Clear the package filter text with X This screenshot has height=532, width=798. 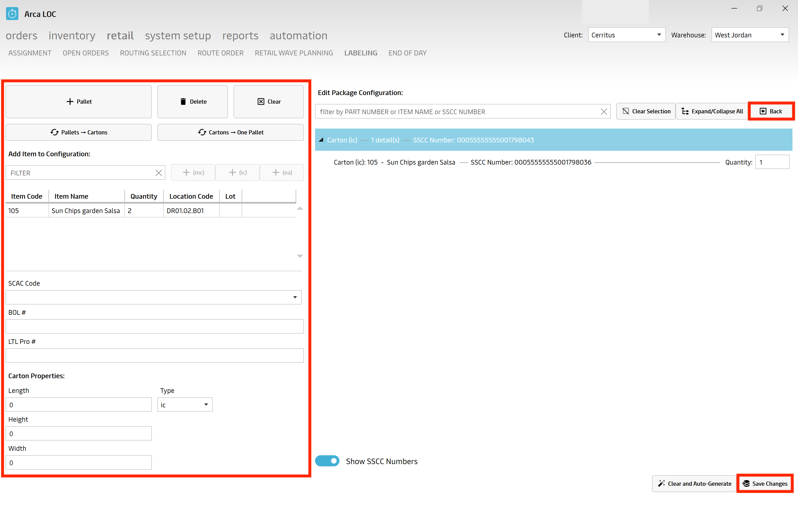pos(603,112)
